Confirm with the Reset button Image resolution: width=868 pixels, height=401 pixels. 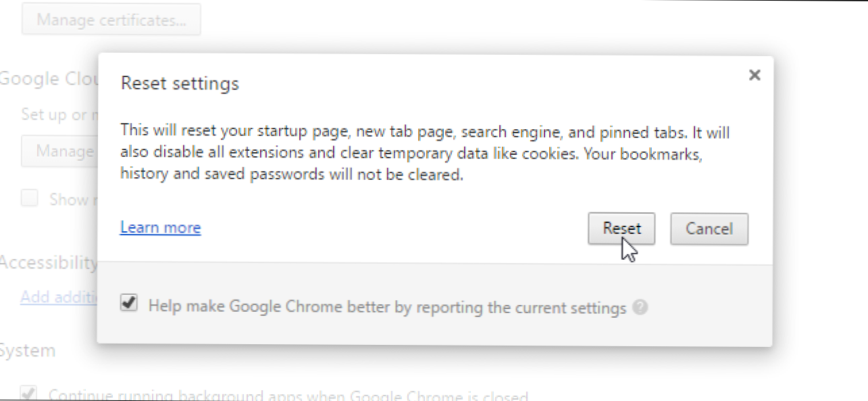(x=621, y=229)
